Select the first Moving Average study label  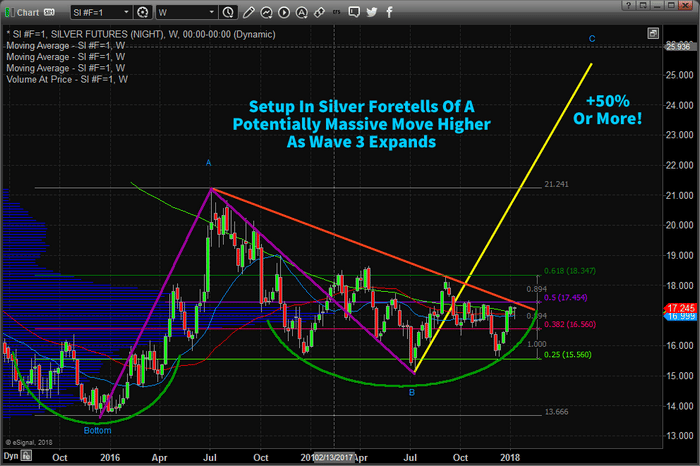pyautogui.click(x=65, y=46)
